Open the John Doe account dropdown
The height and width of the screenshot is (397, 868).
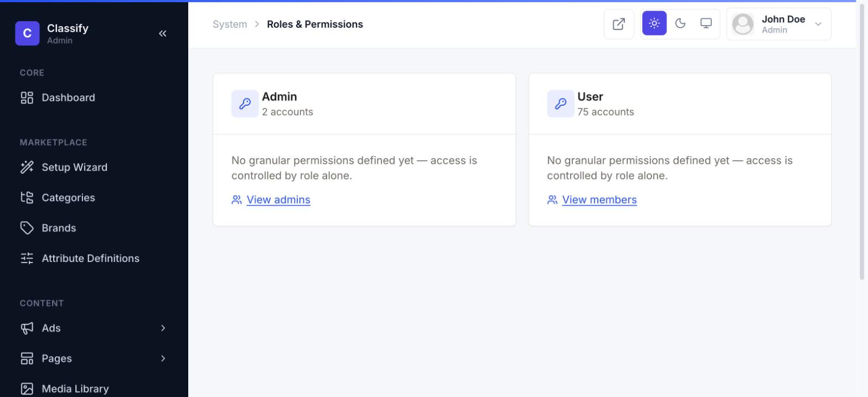pos(779,24)
